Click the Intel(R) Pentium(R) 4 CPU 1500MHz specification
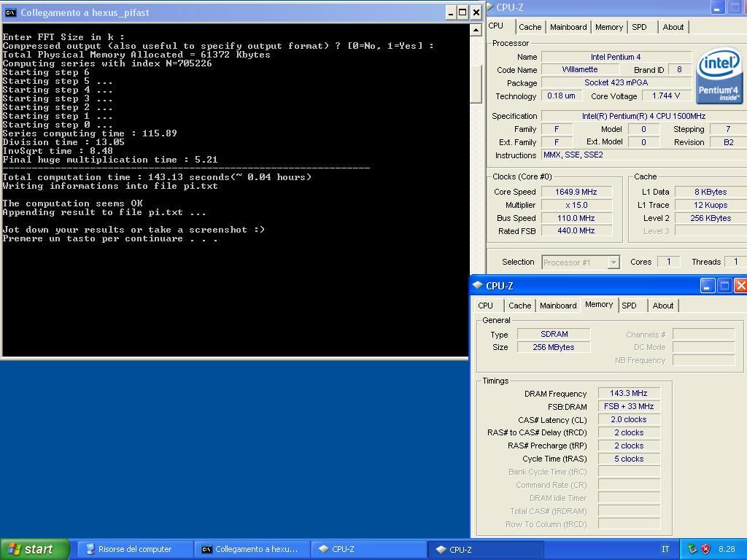Image resolution: width=747 pixels, height=560 pixels. tap(644, 116)
